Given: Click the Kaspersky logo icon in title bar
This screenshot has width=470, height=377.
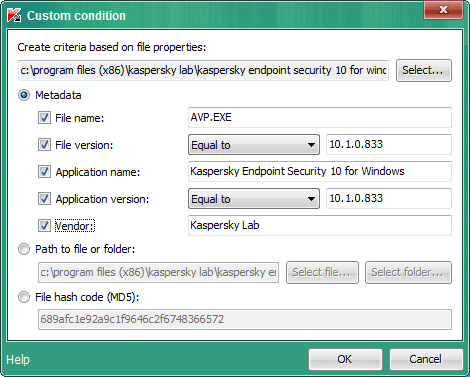Looking at the screenshot, I should pos(14,15).
